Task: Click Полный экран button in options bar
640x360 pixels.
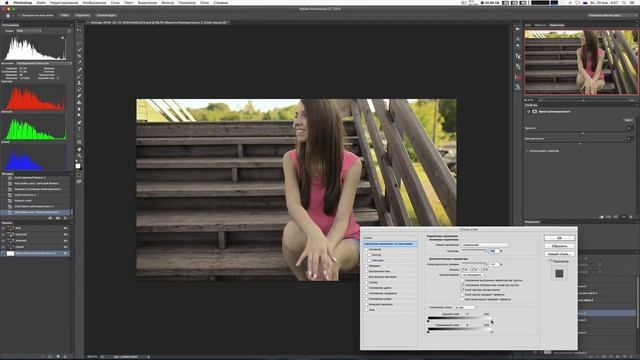Action: point(106,15)
